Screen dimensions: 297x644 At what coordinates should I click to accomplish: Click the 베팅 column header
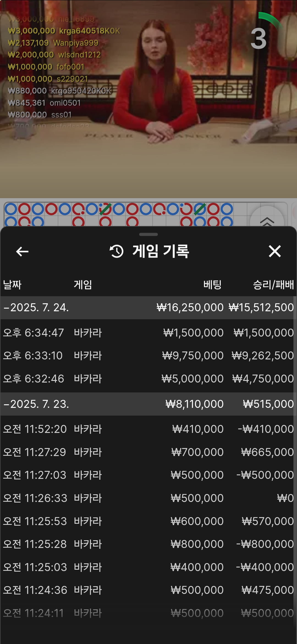[x=212, y=285]
